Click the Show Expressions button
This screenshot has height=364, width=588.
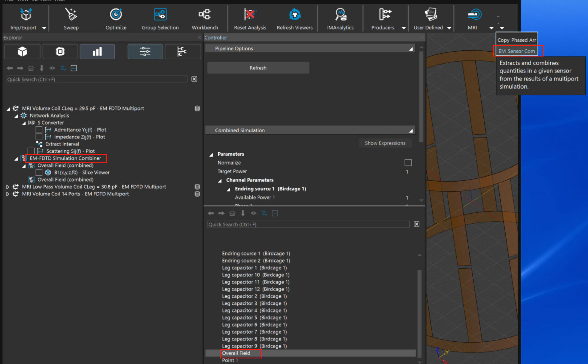pos(385,143)
